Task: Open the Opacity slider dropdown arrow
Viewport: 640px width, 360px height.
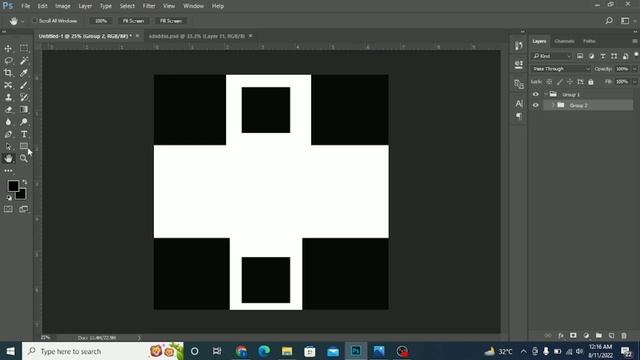Action: point(634,69)
